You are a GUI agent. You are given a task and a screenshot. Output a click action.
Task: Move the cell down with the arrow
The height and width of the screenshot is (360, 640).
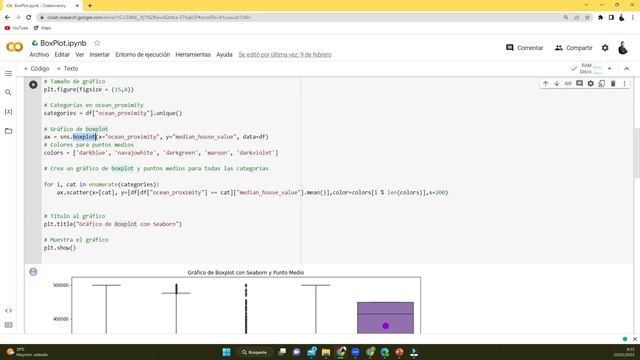pos(557,83)
